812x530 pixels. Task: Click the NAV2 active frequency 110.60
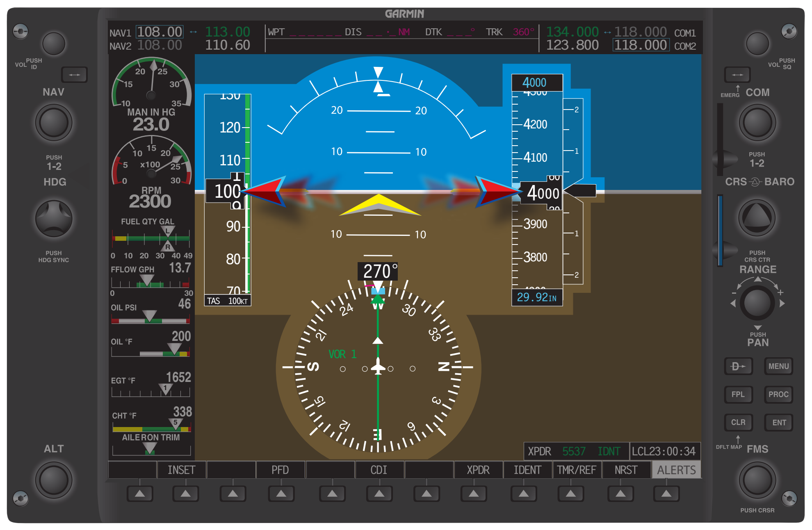tap(228, 45)
